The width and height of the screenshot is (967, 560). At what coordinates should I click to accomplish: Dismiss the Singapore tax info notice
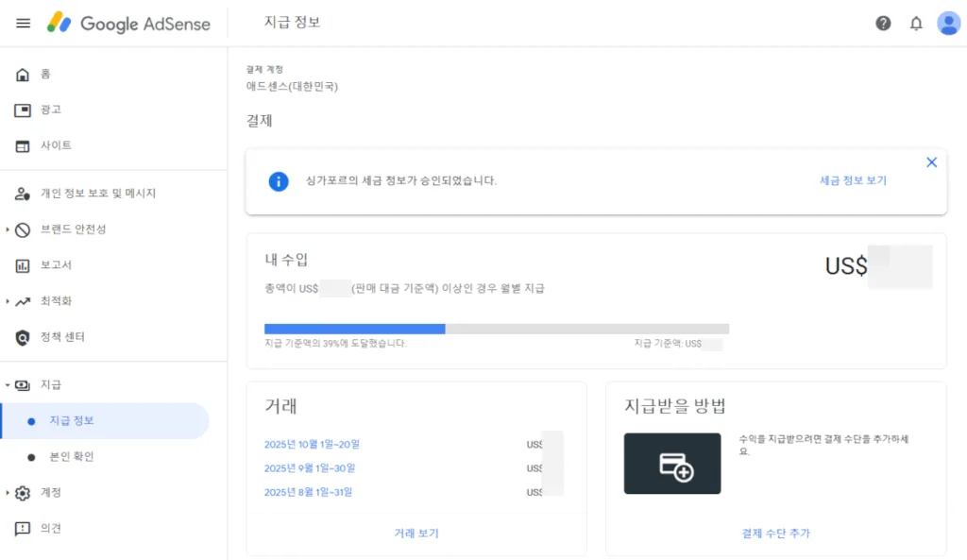tap(931, 162)
